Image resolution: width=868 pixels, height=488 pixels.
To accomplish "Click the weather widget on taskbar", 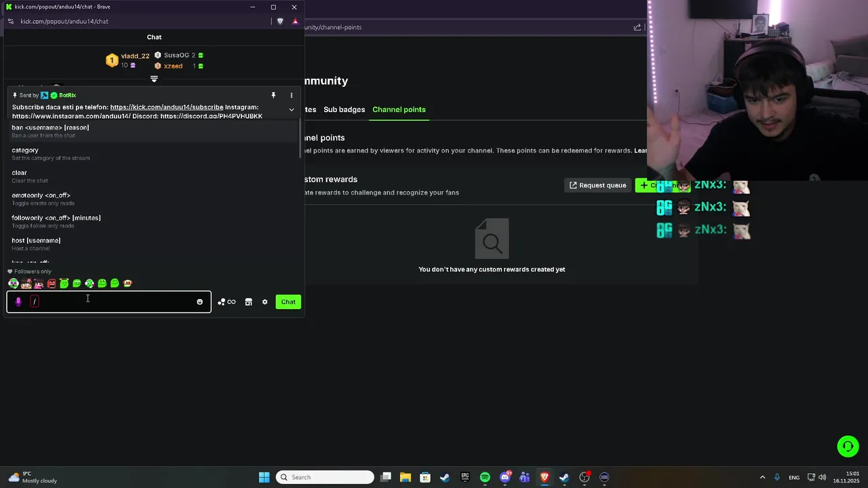I will (x=33, y=477).
